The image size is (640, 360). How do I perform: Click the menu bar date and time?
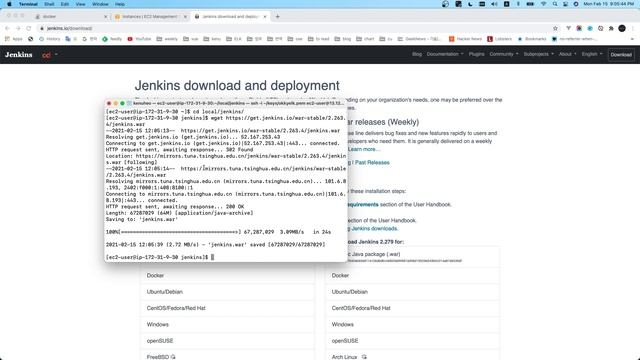pos(608,4)
